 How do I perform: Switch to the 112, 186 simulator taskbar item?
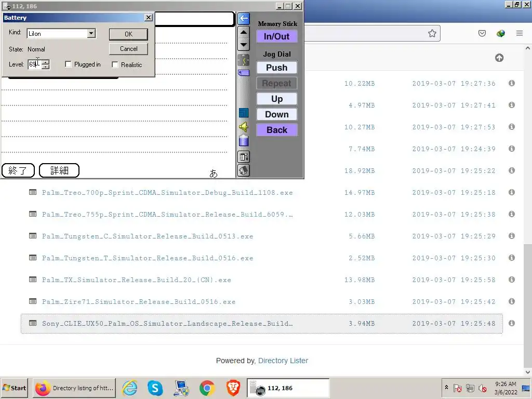pos(288,388)
